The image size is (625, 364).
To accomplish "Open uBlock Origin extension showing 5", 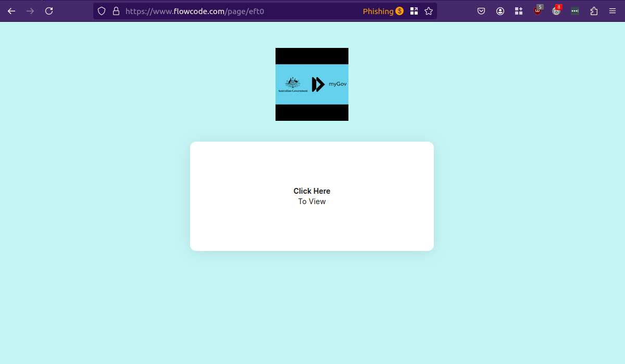I will (538, 10).
